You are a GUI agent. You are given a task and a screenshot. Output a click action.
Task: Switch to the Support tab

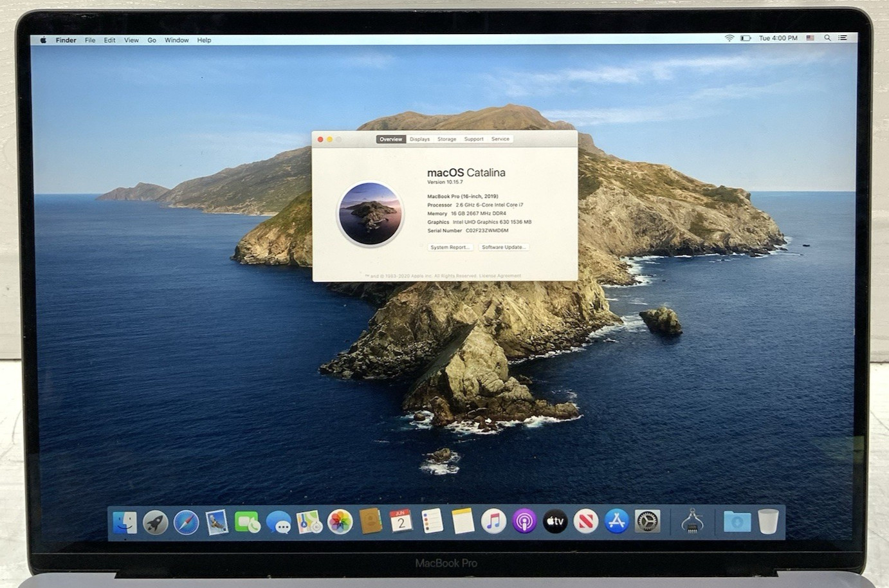(473, 139)
